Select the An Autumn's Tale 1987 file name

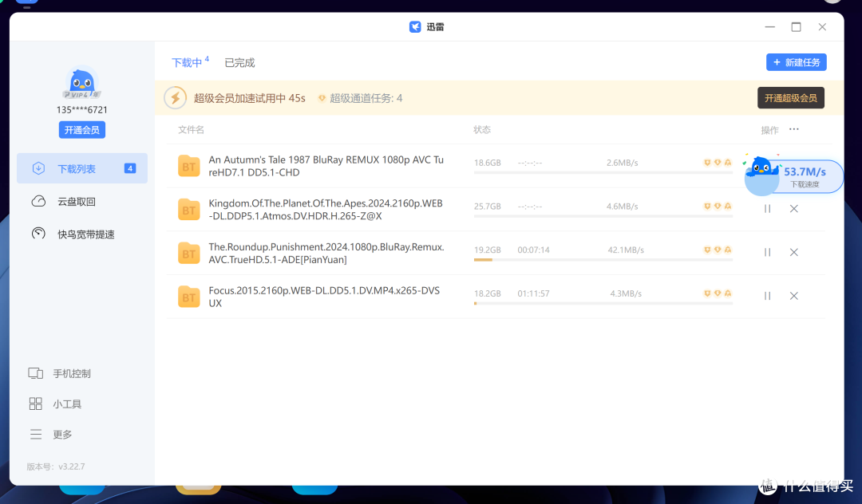tap(326, 166)
